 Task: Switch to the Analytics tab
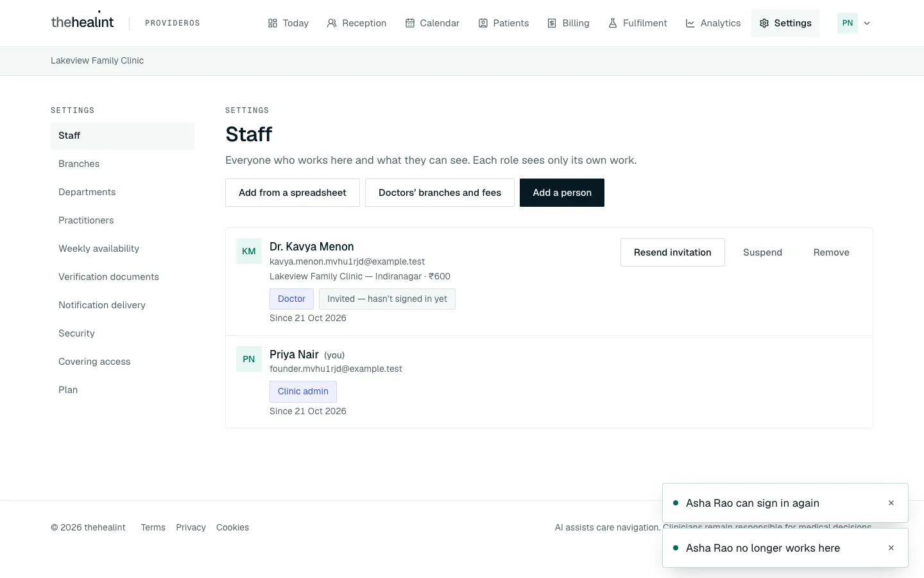[x=713, y=23]
